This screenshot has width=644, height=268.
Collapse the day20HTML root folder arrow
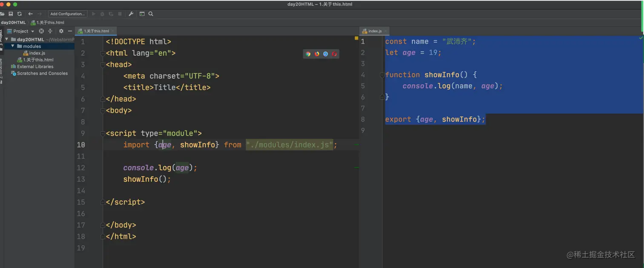[7, 39]
